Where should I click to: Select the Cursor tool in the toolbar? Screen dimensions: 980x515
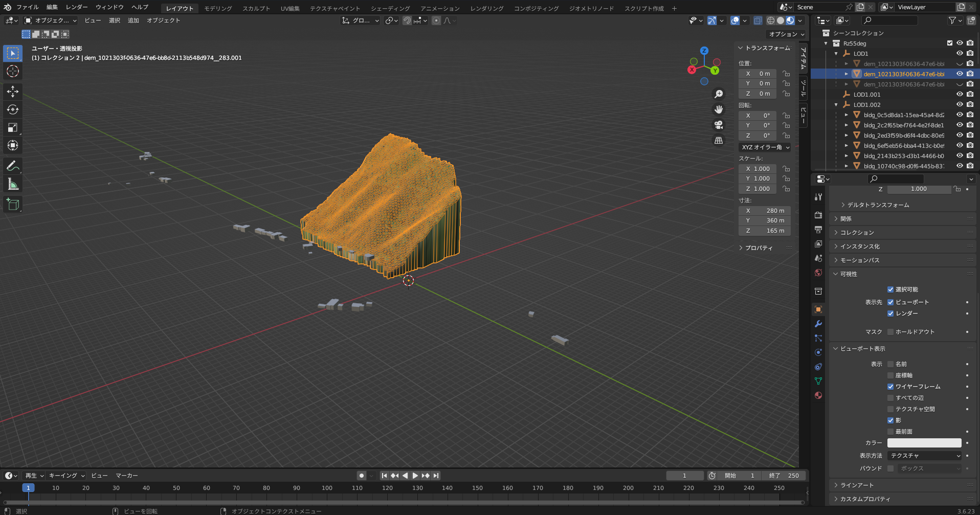13,72
